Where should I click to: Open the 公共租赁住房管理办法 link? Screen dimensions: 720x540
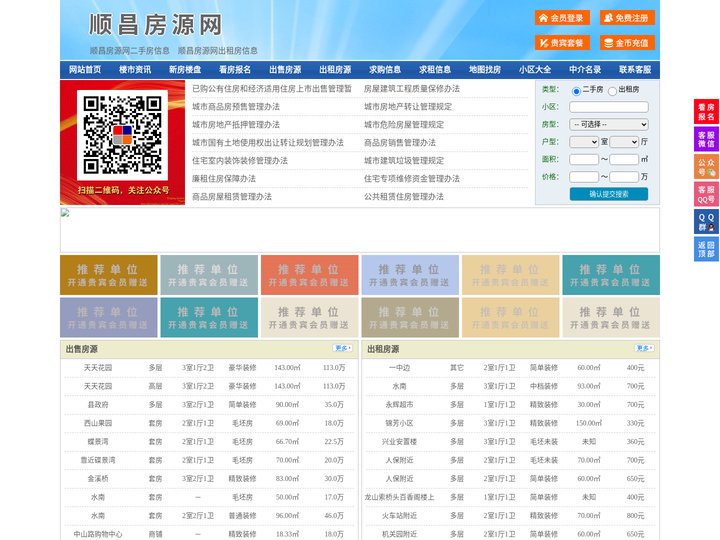click(x=404, y=197)
